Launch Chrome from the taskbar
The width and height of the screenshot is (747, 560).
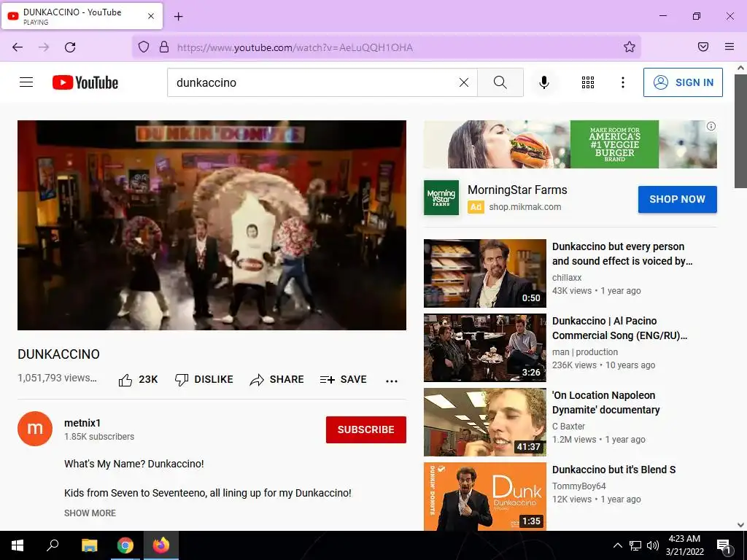pos(125,545)
